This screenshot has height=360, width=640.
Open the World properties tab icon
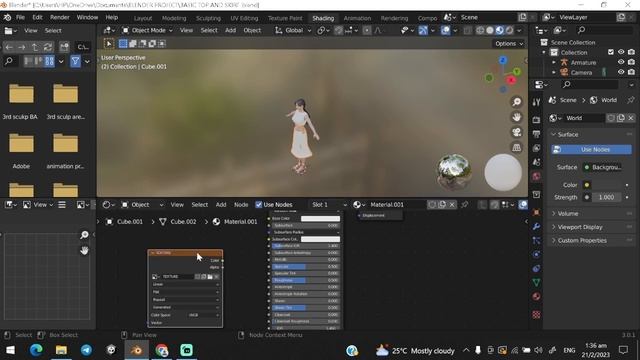(x=536, y=176)
